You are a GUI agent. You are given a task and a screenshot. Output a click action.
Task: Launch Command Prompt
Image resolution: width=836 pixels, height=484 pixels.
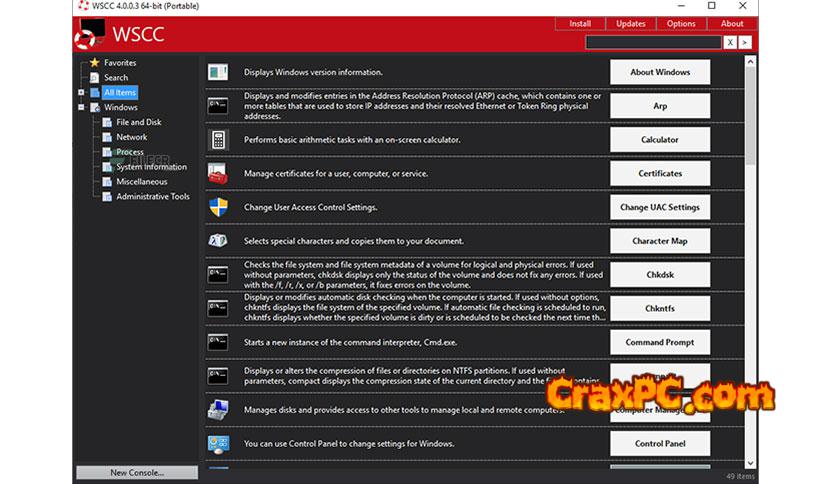660,342
